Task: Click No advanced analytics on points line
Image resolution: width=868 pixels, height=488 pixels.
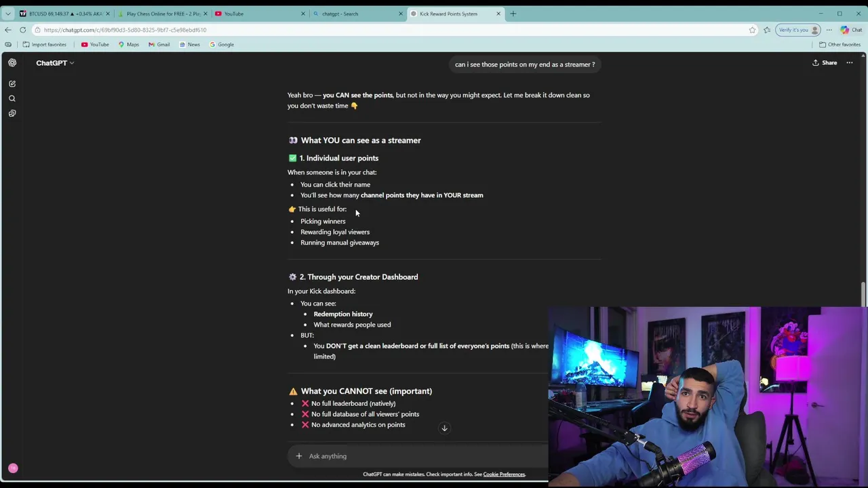Action: point(358,425)
